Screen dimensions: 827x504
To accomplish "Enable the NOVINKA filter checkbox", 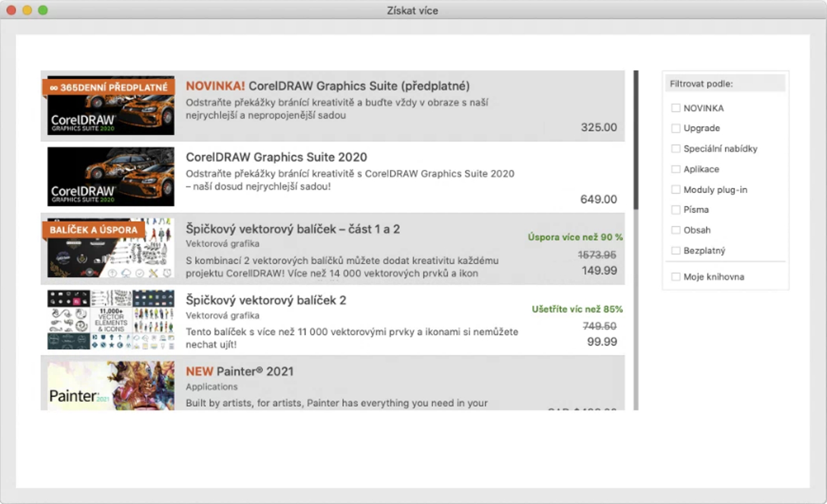I will pyautogui.click(x=676, y=108).
